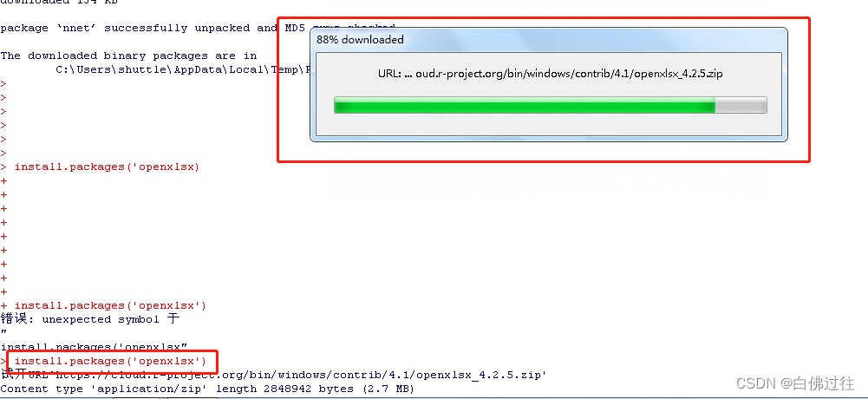Click the "CSDN @白佛过往" watermark
Screen dimensions: 868x399
[x=795, y=382]
